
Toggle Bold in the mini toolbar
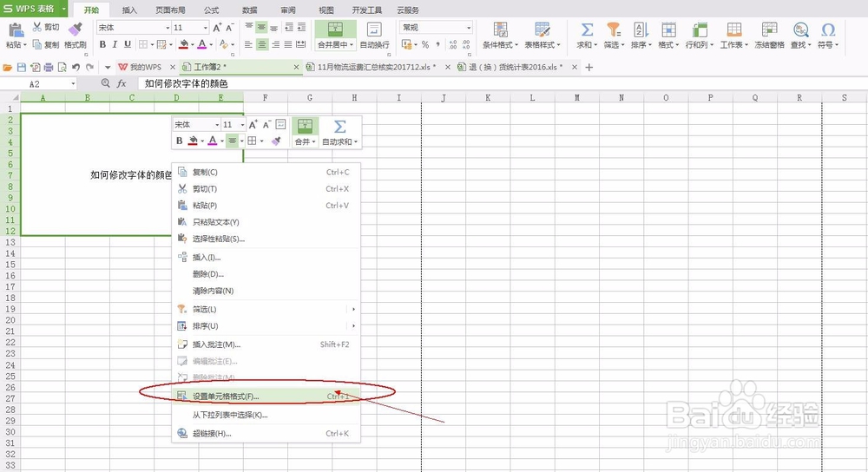[180, 141]
